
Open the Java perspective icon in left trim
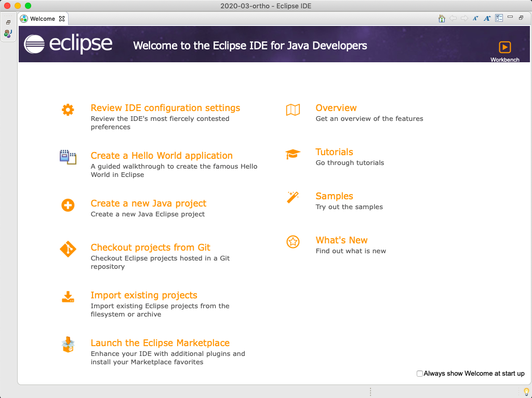coord(8,34)
